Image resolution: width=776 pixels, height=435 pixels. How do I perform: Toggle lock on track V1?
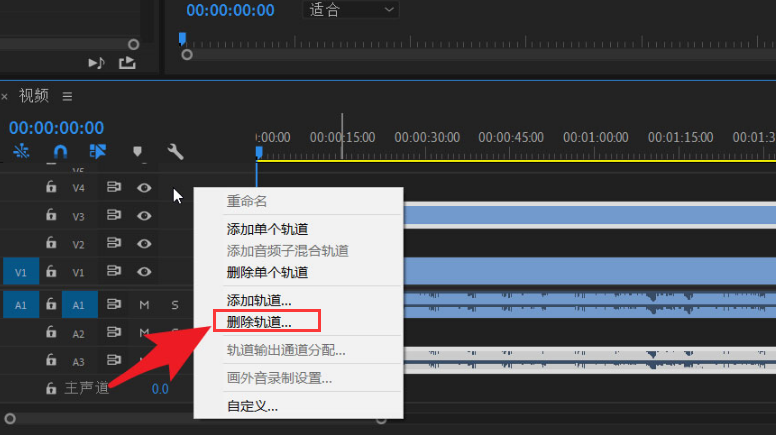point(51,271)
